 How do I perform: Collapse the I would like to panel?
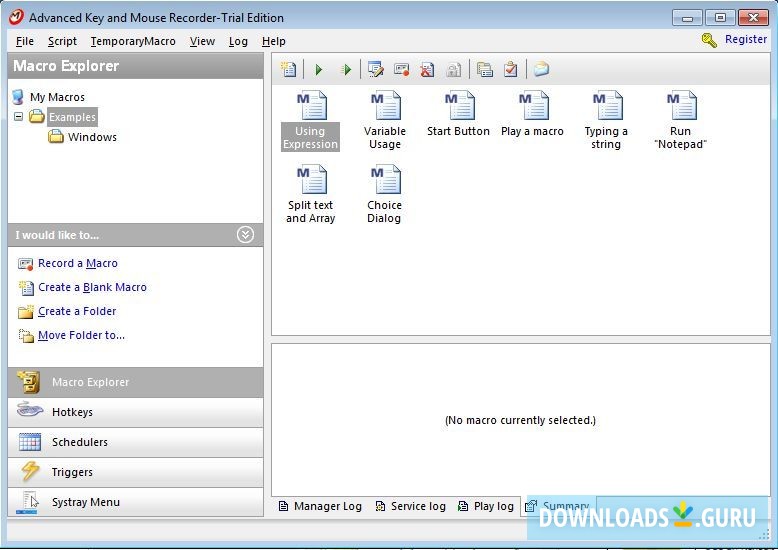[x=245, y=234]
